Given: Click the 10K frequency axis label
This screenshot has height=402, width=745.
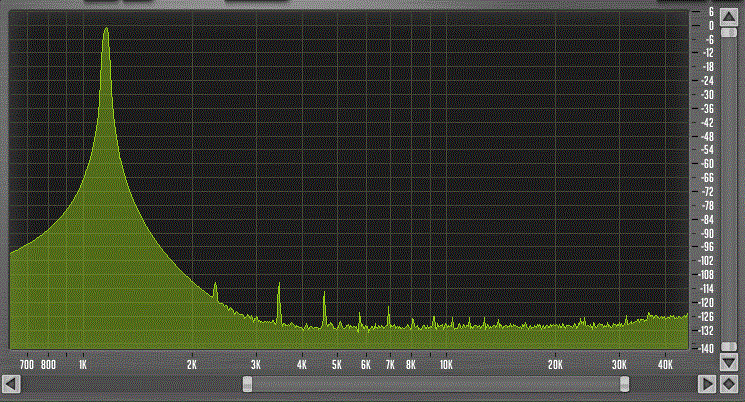Looking at the screenshot, I should pos(446,365).
